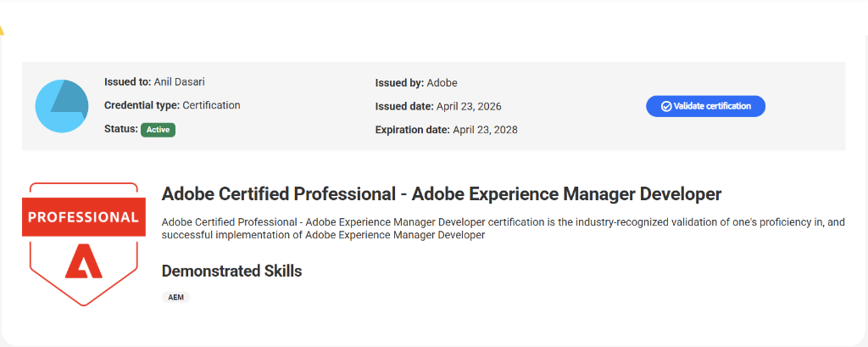Click the Validate certification button

pos(705,106)
